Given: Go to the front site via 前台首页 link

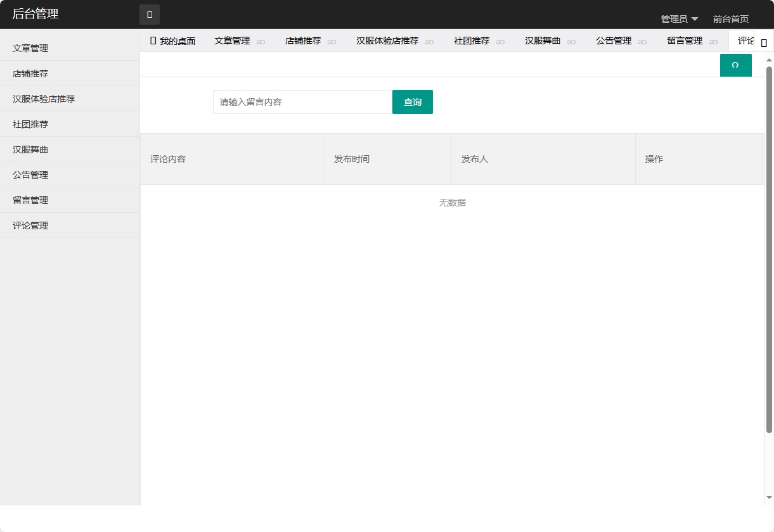Looking at the screenshot, I should tap(731, 18).
